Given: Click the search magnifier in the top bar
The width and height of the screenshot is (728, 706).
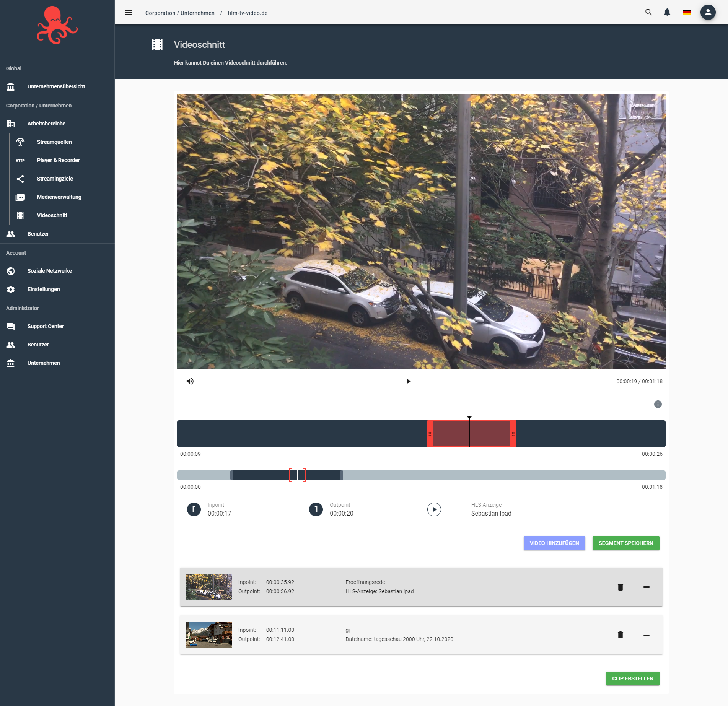Looking at the screenshot, I should (648, 12).
